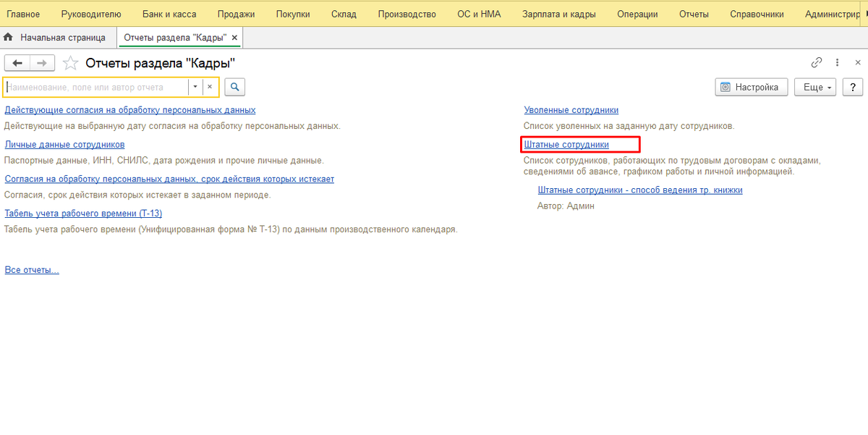Close the Отчеты раздела "Кадры" tab
The width and height of the screenshot is (868, 435).
pos(234,38)
